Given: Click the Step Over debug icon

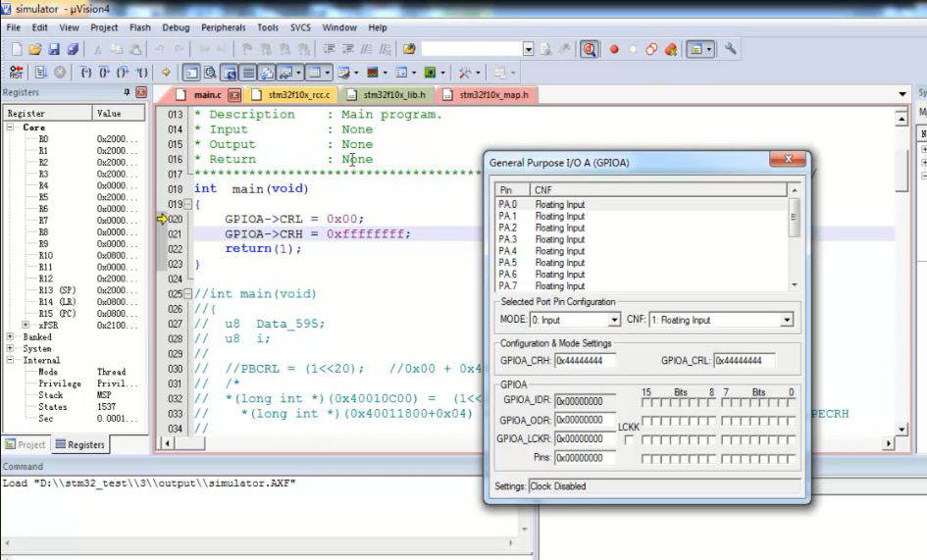Looking at the screenshot, I should tap(104, 73).
